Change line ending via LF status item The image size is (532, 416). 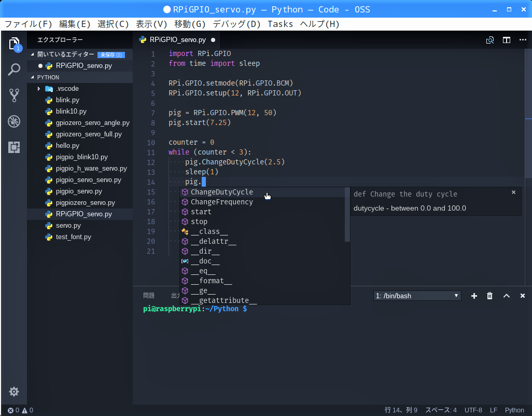(493, 410)
